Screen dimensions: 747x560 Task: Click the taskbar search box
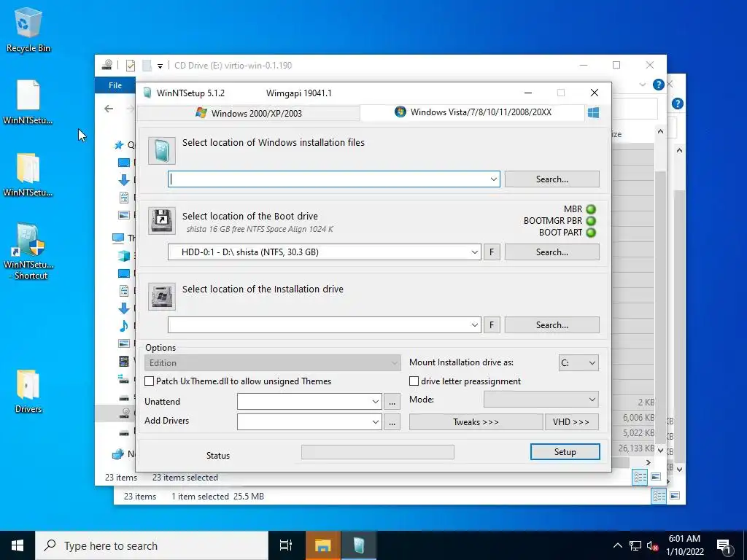[x=152, y=545]
